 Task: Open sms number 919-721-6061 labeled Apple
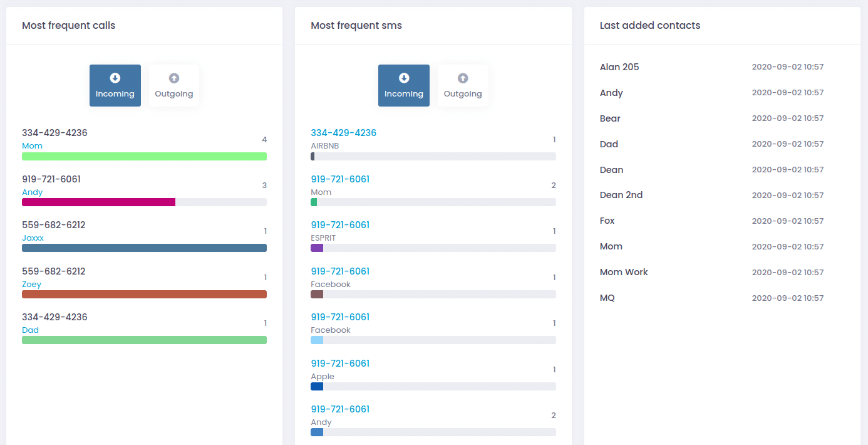click(340, 364)
